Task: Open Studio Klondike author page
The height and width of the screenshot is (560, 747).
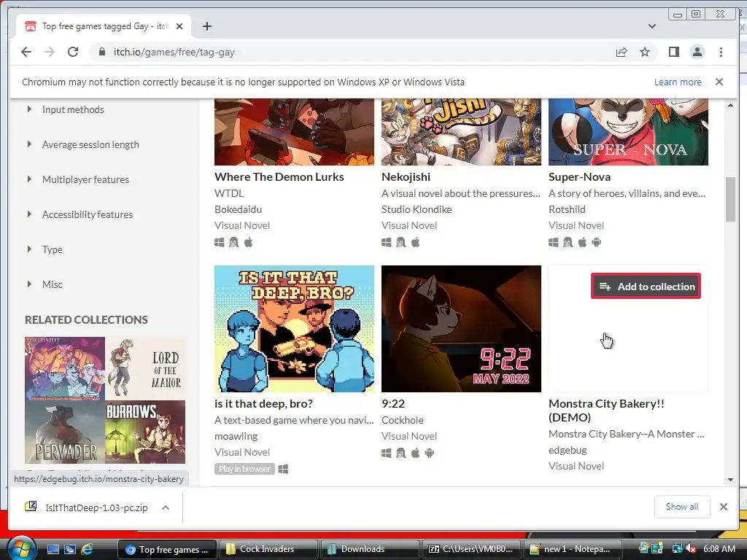Action: [x=417, y=209]
